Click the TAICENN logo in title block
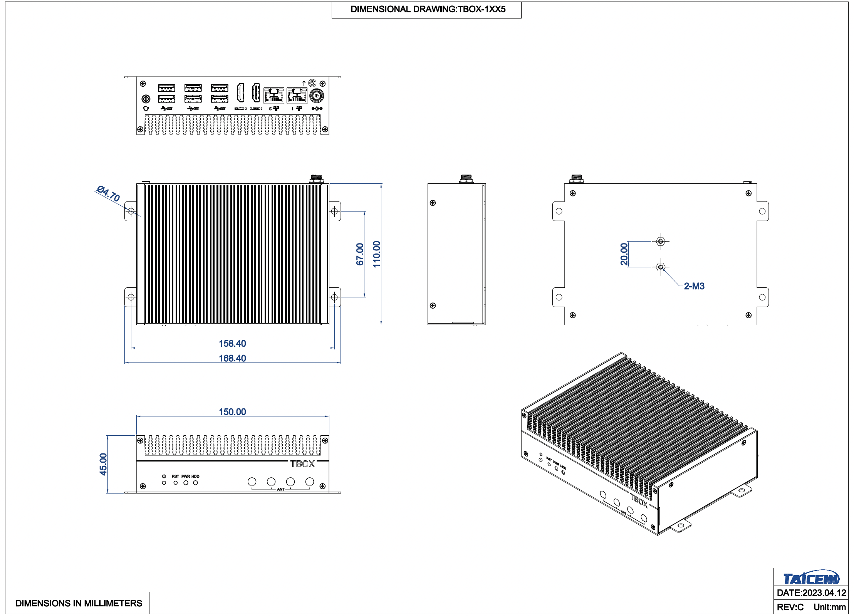Image resolution: width=854 pixels, height=616 pixels. [811, 578]
